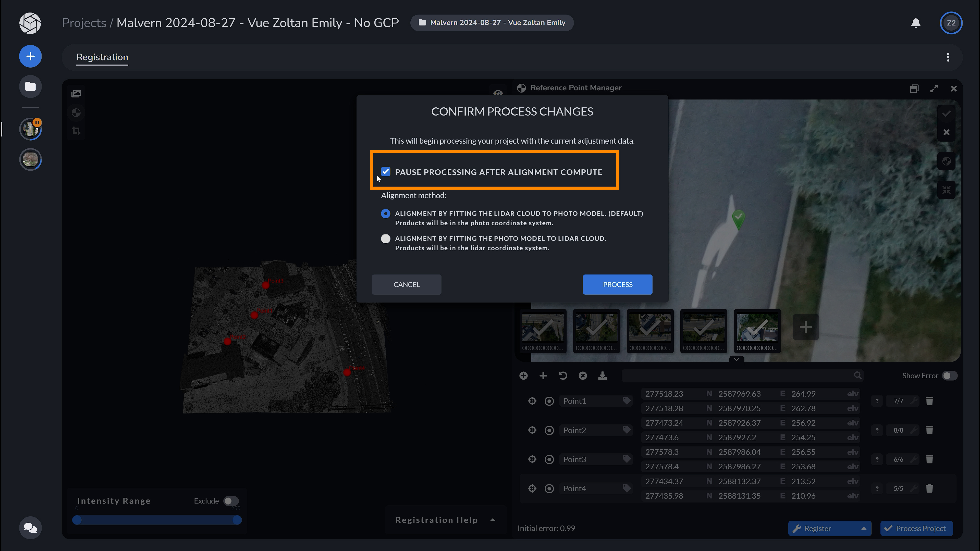
Task: Click the undo/reset icon in Reference Point Manager toolbar
Action: (563, 376)
